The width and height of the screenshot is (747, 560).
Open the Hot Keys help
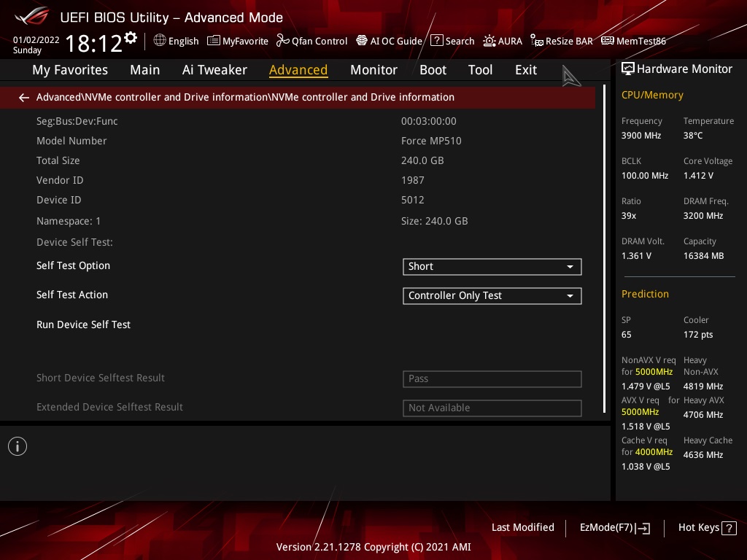tap(707, 528)
